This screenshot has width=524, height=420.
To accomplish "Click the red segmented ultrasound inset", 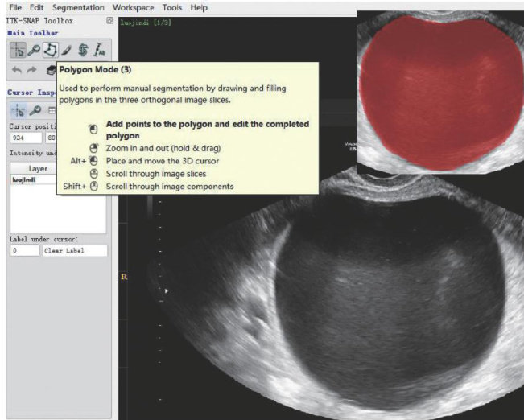I will pyautogui.click(x=440, y=93).
